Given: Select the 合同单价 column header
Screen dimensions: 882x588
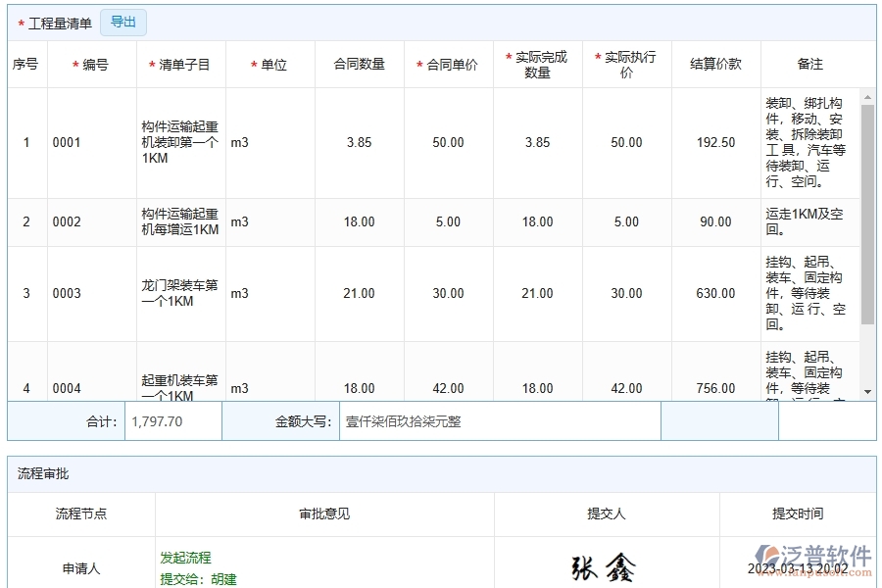Looking at the screenshot, I should coord(446,62).
